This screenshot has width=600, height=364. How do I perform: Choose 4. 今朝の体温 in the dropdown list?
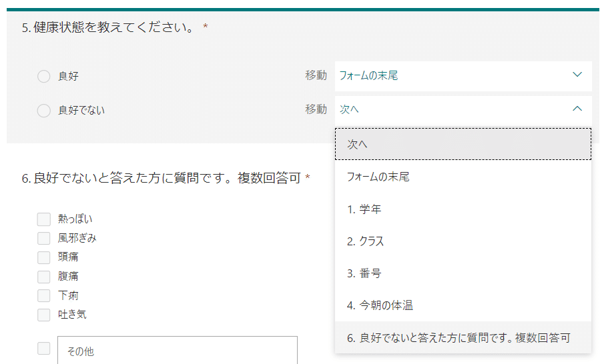tap(463, 305)
